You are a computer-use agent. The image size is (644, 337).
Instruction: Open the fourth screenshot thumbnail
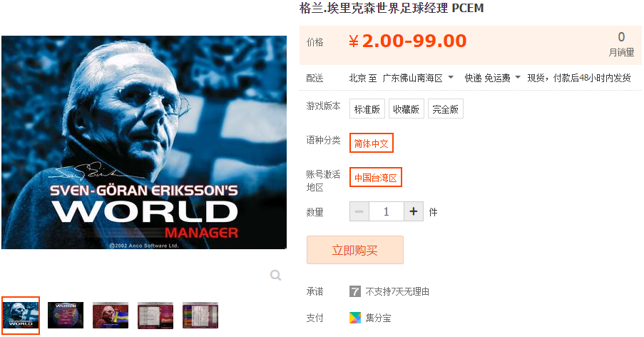[x=155, y=315]
